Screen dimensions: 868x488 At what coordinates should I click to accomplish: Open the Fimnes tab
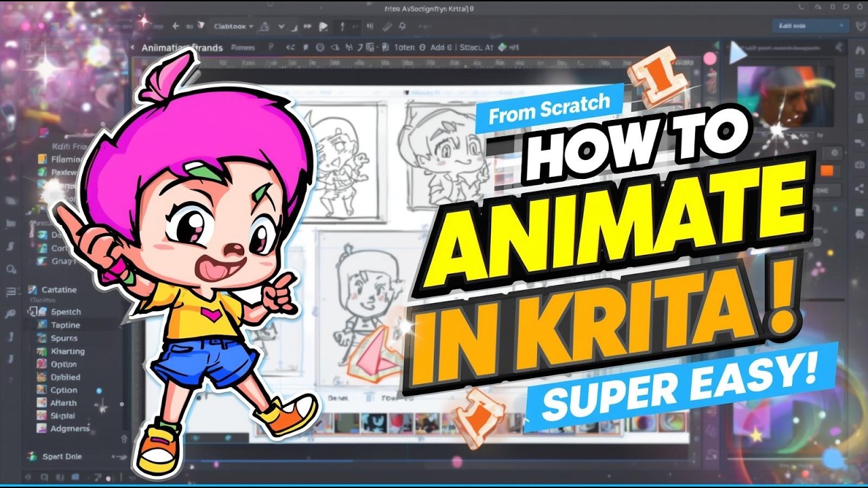243,48
